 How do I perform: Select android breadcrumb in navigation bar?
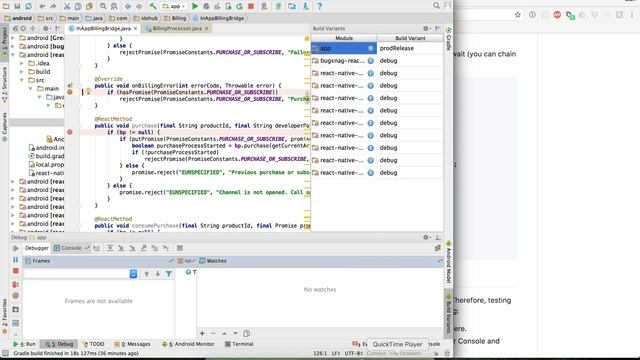18,18
